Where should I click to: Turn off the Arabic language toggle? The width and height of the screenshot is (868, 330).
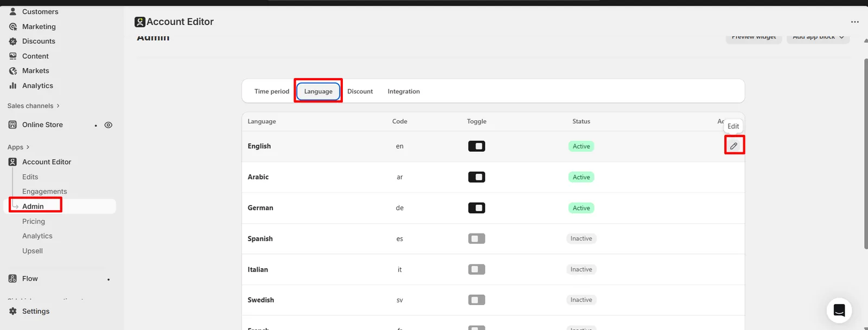coord(476,177)
